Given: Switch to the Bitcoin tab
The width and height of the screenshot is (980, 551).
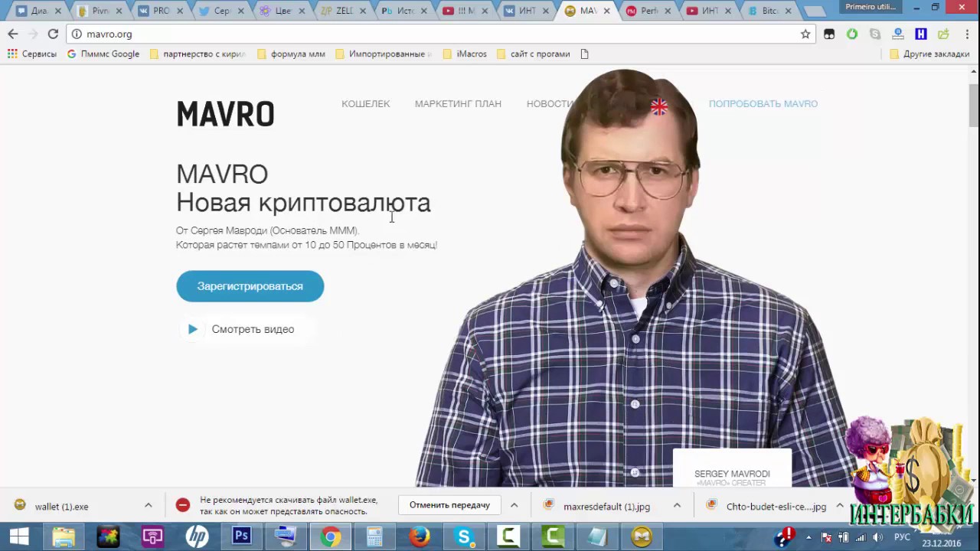Looking at the screenshot, I should coord(769,11).
